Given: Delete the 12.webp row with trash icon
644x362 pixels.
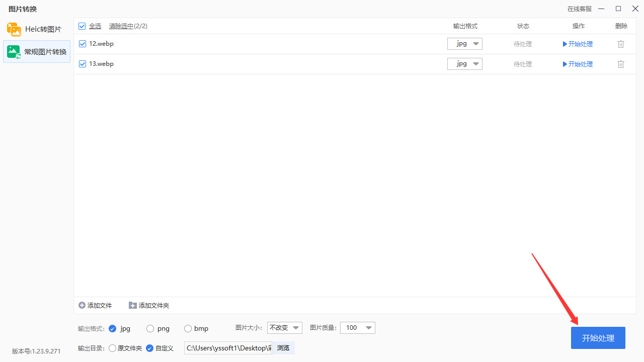Looking at the screenshot, I should [x=621, y=44].
